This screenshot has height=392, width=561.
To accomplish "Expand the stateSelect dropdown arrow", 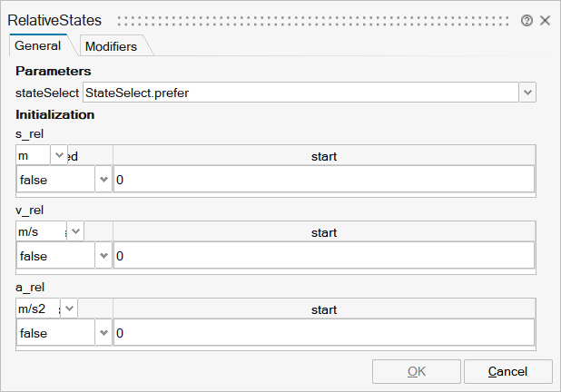I will pyautogui.click(x=527, y=93).
